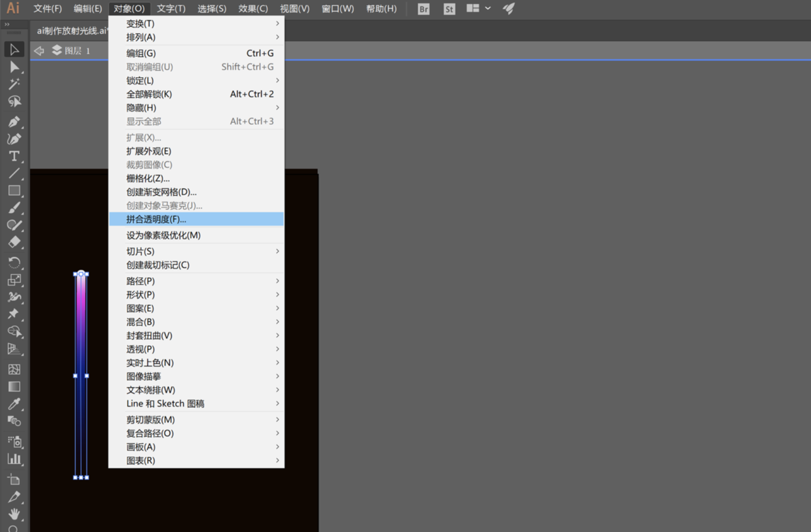Image resolution: width=811 pixels, height=532 pixels.
Task: Choose 扩展外观(E) menu entry
Action: click(196, 151)
